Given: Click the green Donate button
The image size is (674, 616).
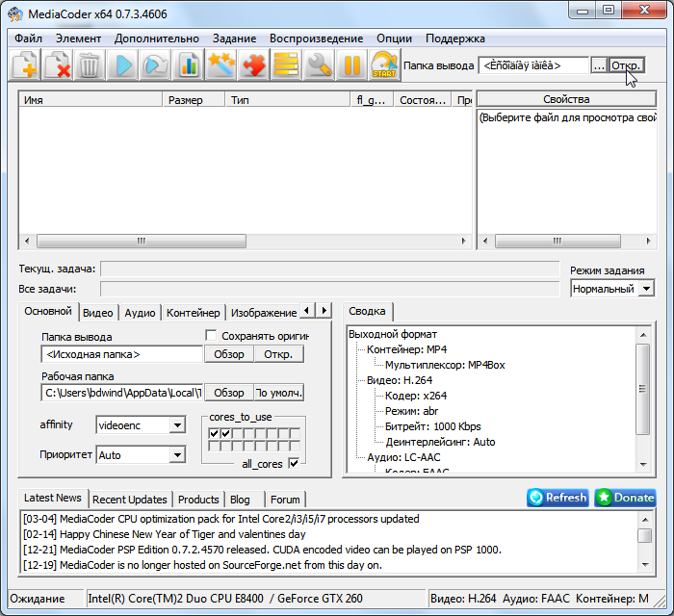Looking at the screenshot, I should coord(626,498).
